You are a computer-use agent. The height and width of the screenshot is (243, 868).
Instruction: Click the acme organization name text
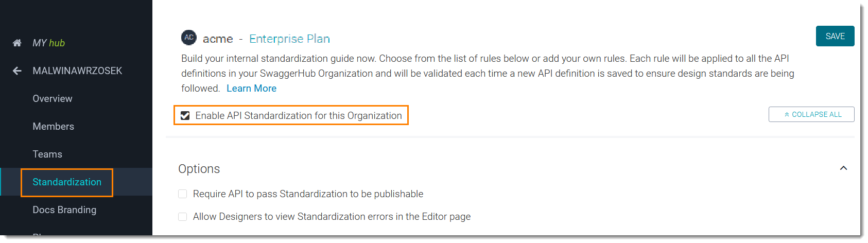tap(218, 39)
